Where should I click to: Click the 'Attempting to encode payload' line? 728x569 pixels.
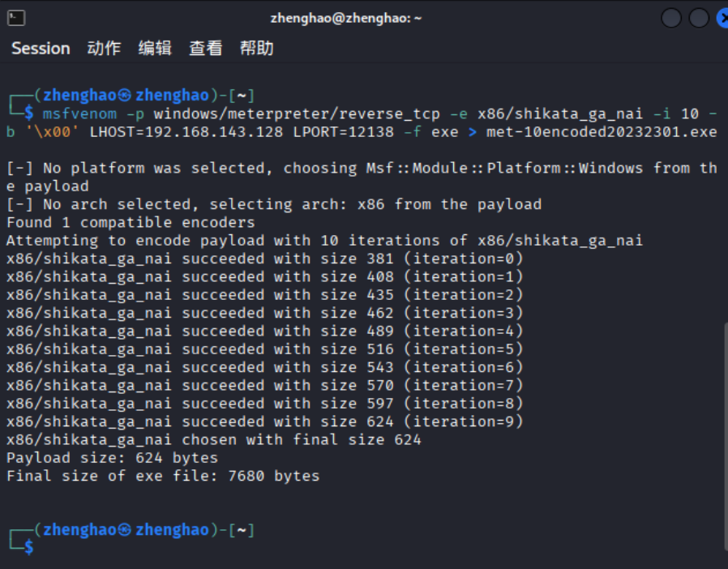coord(324,241)
